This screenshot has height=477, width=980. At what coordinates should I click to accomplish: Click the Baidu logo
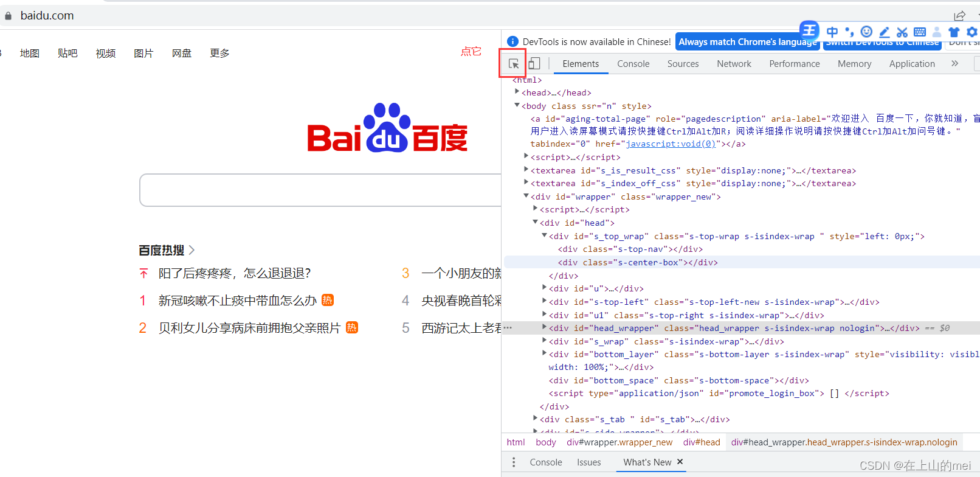387,128
